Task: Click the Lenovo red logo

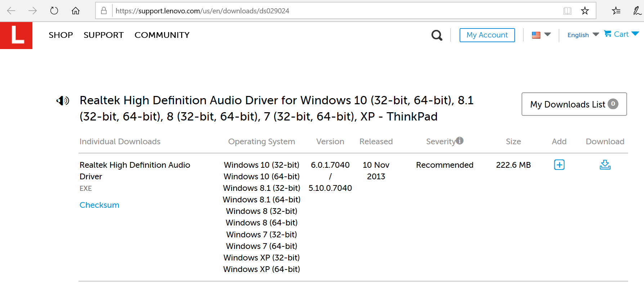Action: tap(16, 35)
